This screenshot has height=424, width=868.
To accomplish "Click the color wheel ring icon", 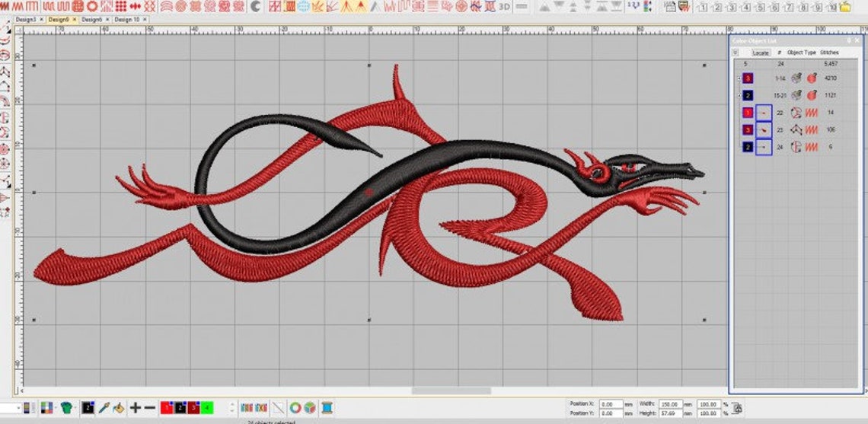I will (295, 409).
